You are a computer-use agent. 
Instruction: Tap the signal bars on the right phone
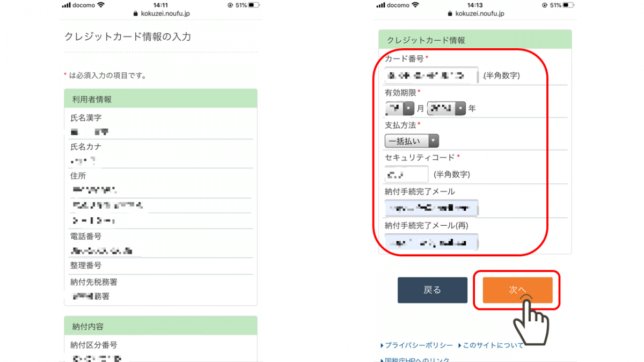tap(381, 5)
